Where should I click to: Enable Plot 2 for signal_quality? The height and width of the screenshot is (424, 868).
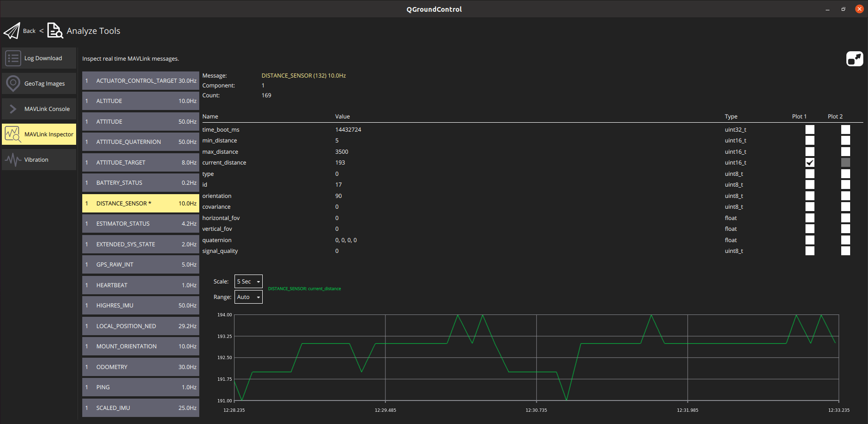click(845, 251)
